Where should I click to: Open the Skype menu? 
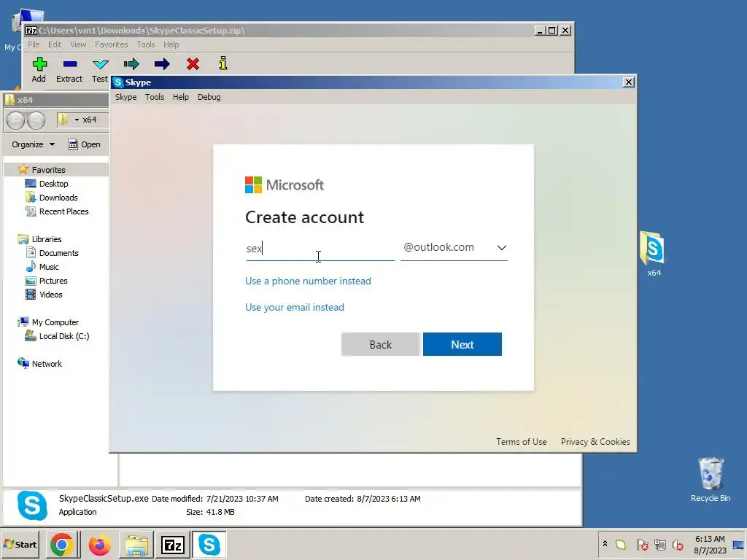(x=125, y=97)
